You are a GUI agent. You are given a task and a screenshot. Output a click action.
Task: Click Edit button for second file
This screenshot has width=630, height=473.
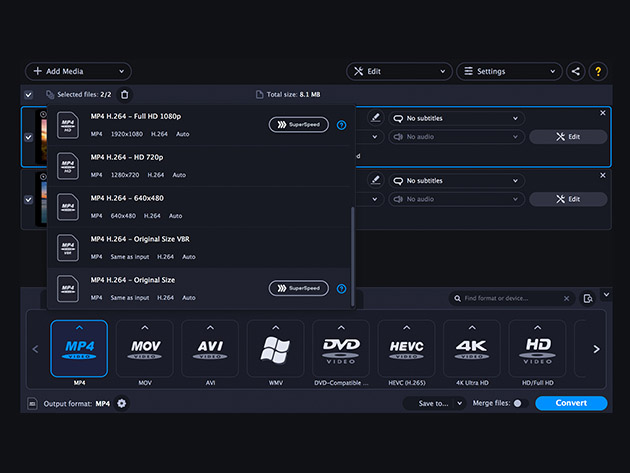568,199
